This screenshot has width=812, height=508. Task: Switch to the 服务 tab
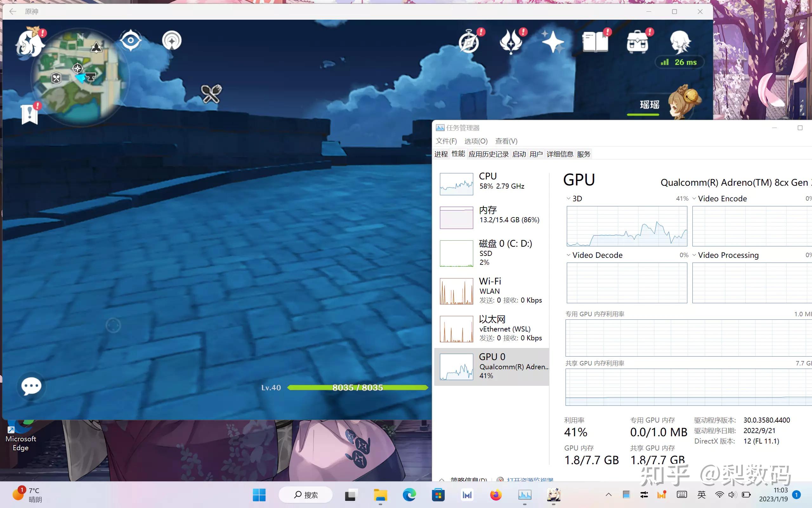coord(584,154)
